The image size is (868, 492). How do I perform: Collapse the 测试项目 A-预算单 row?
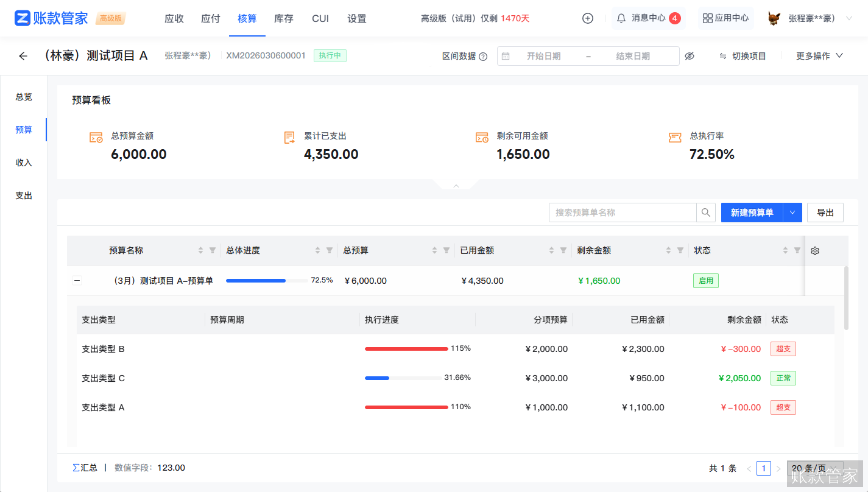coord(77,280)
